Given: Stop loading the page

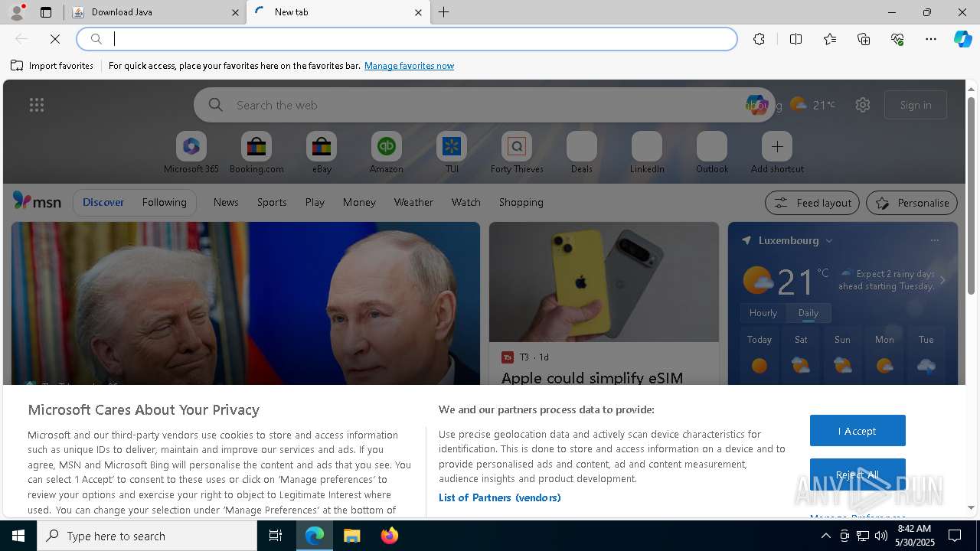Looking at the screenshot, I should 55,39.
